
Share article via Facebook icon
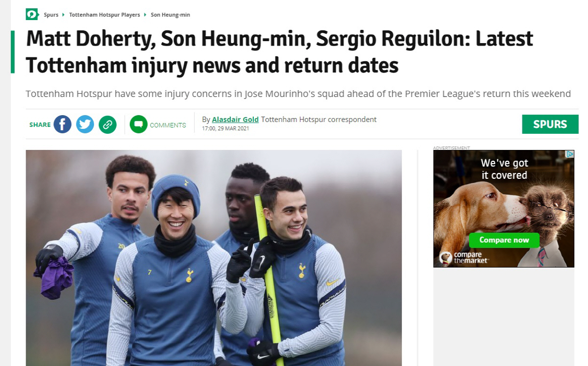63,124
